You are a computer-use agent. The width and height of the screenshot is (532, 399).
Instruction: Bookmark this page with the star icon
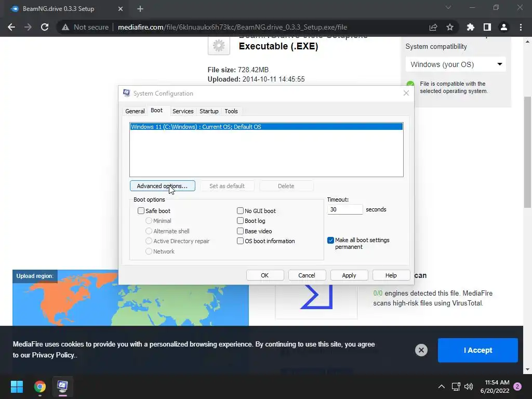click(x=450, y=27)
